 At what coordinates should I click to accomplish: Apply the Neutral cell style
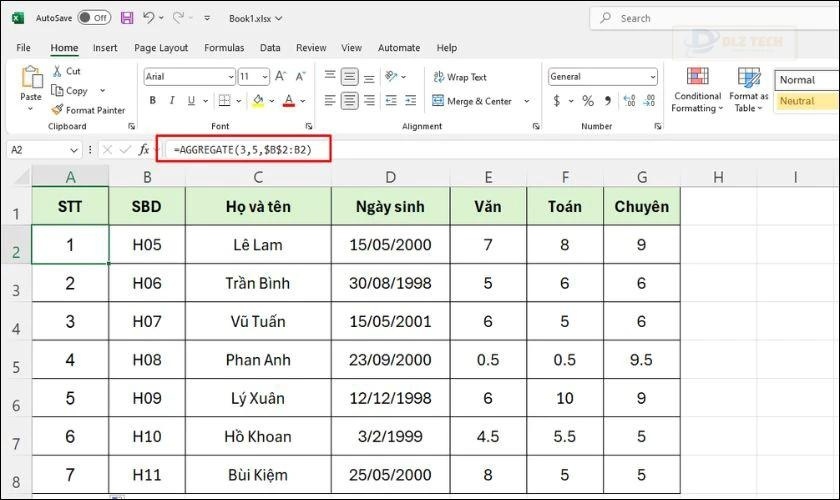[806, 101]
